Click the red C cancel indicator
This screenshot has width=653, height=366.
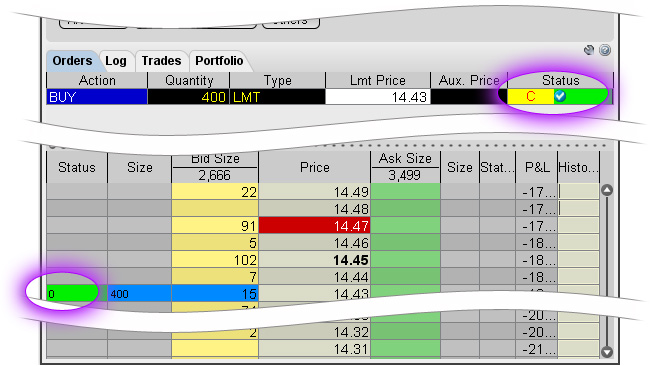point(531,97)
